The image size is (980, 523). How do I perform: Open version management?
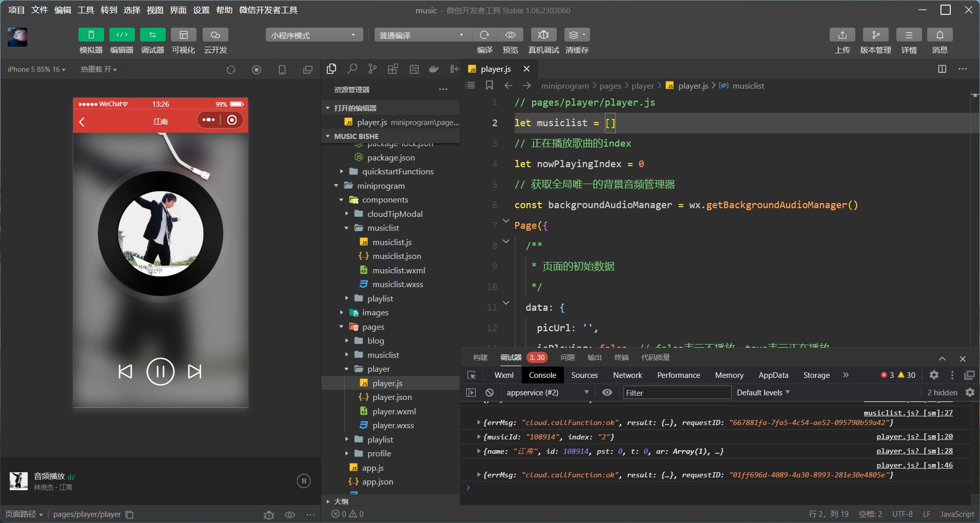[x=875, y=35]
